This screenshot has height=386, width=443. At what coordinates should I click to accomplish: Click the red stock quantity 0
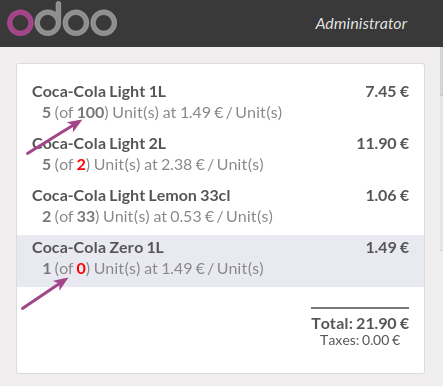81,269
